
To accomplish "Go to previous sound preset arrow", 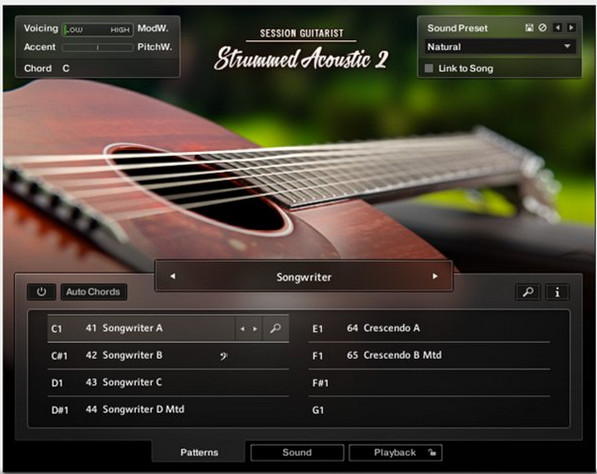I will [557, 28].
